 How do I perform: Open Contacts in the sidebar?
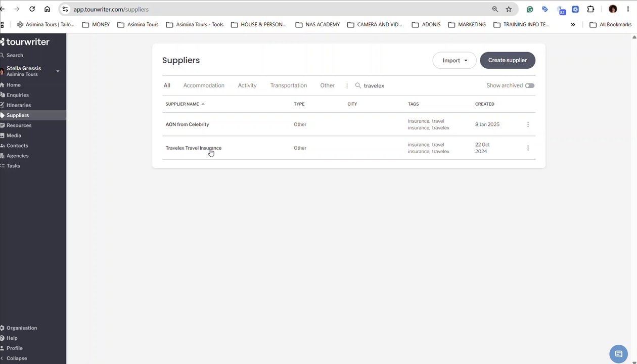pyautogui.click(x=17, y=146)
